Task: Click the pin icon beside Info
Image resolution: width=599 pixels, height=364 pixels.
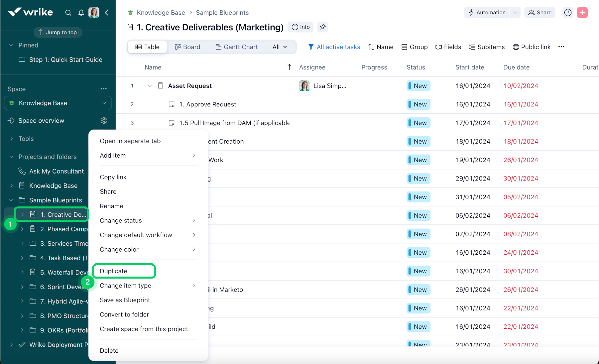Action: 322,27
